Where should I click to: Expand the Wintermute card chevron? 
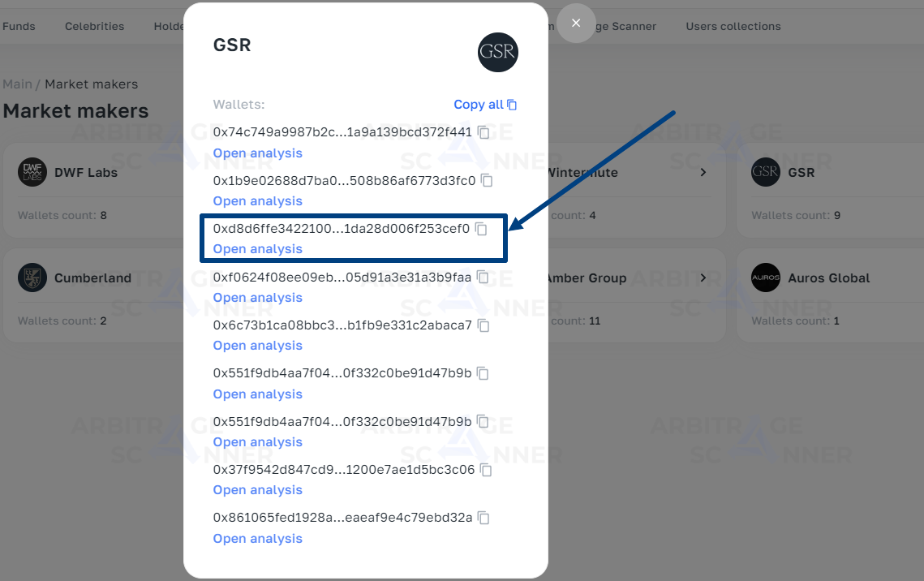703,172
